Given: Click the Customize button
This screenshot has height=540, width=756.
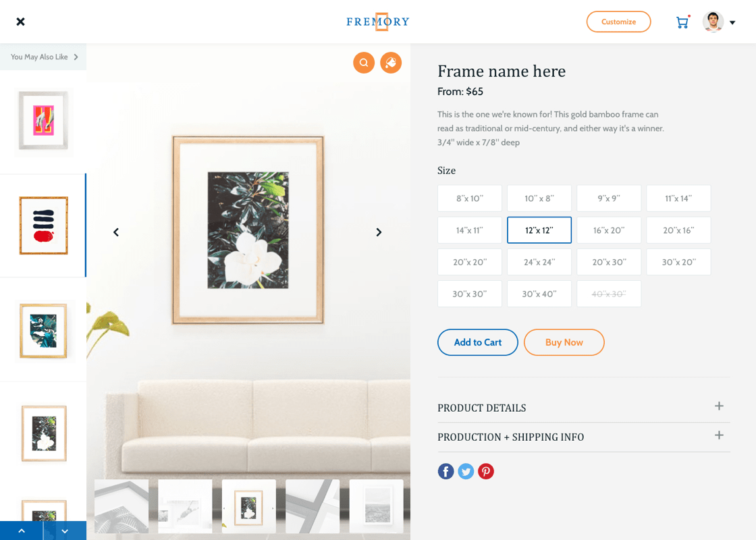Looking at the screenshot, I should click(x=618, y=22).
